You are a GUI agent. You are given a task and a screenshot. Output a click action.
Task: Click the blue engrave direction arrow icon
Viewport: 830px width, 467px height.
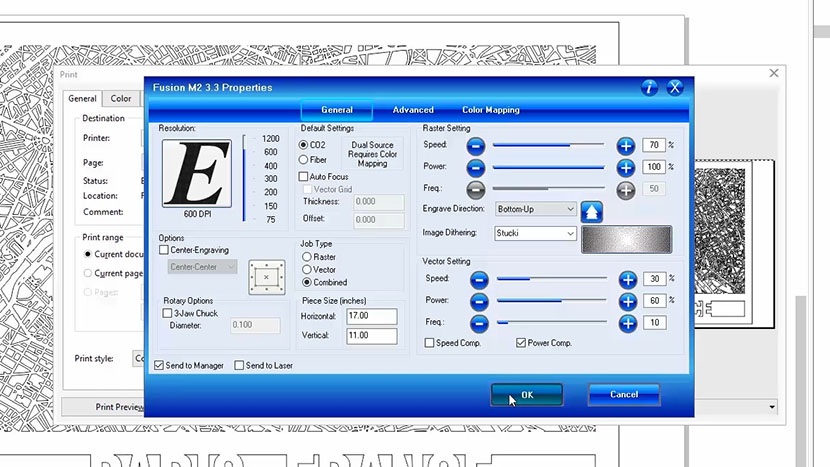click(592, 210)
